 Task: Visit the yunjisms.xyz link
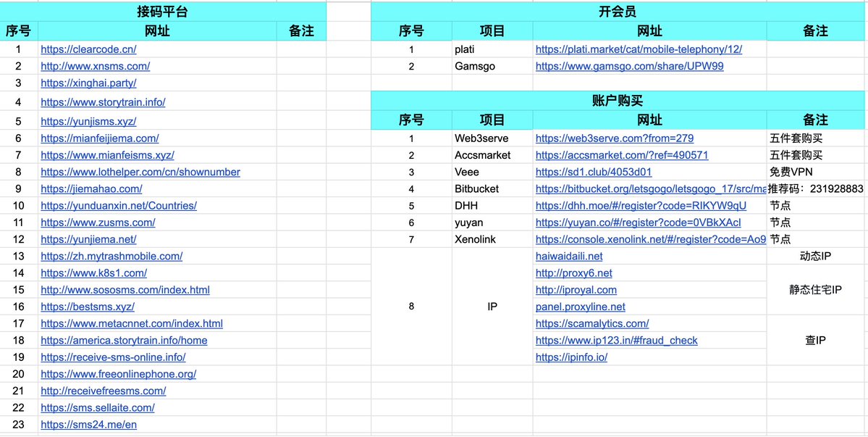click(x=88, y=121)
